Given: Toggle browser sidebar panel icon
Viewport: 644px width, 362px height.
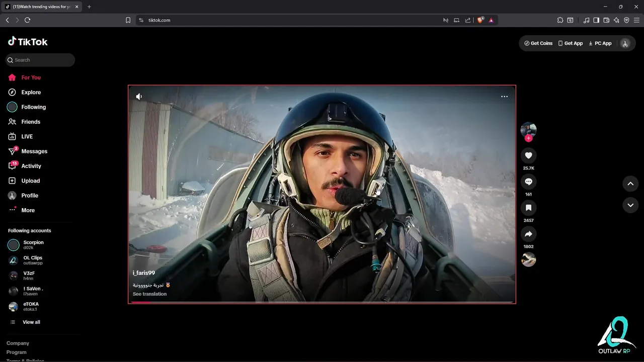Looking at the screenshot, I should tap(596, 20).
